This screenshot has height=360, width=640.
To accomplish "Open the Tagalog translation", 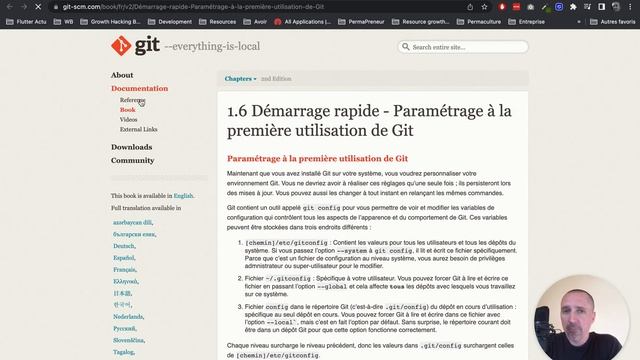I will [x=124, y=352].
